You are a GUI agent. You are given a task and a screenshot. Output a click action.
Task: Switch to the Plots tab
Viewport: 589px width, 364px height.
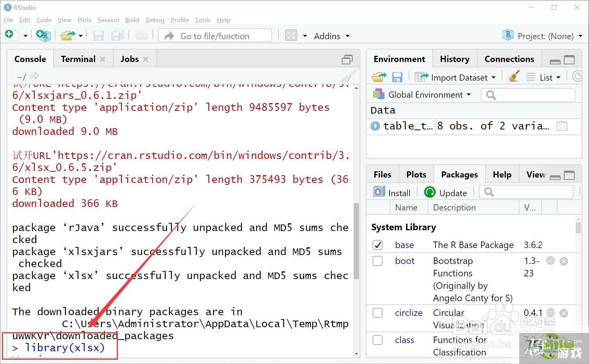click(416, 174)
